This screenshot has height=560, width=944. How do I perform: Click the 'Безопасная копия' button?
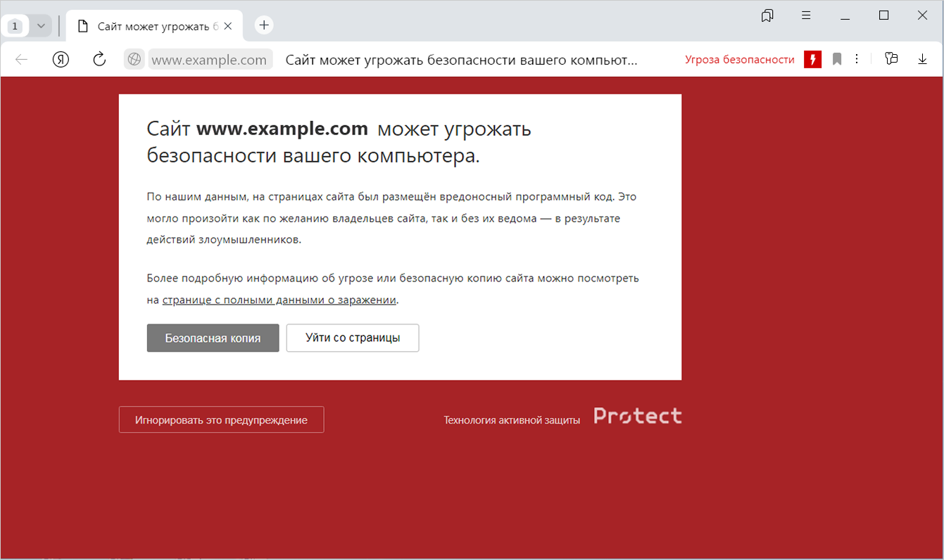pos(213,338)
